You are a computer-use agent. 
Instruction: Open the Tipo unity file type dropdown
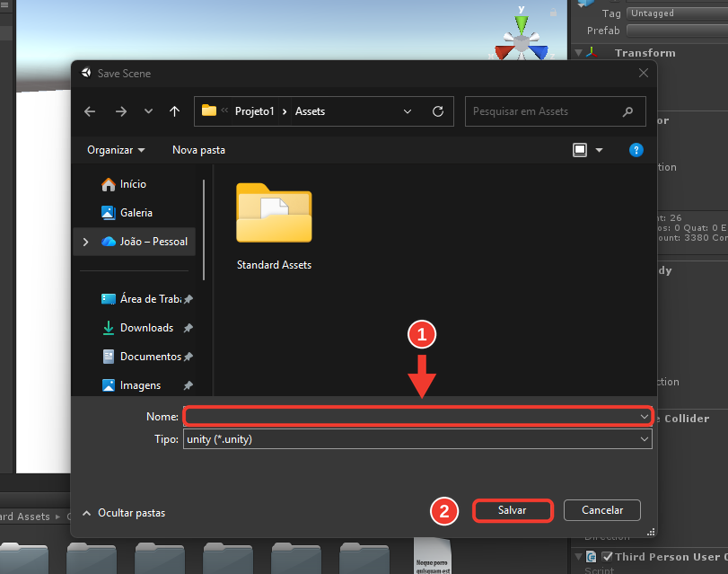click(x=417, y=439)
